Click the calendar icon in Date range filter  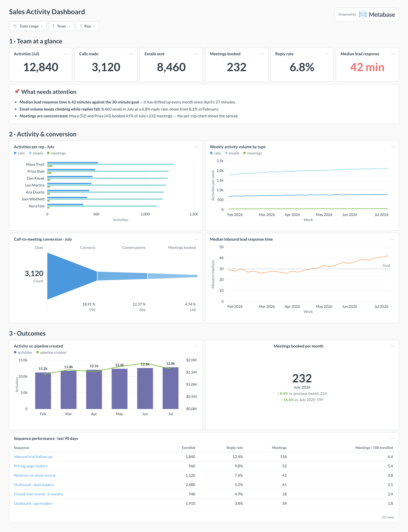pos(15,26)
